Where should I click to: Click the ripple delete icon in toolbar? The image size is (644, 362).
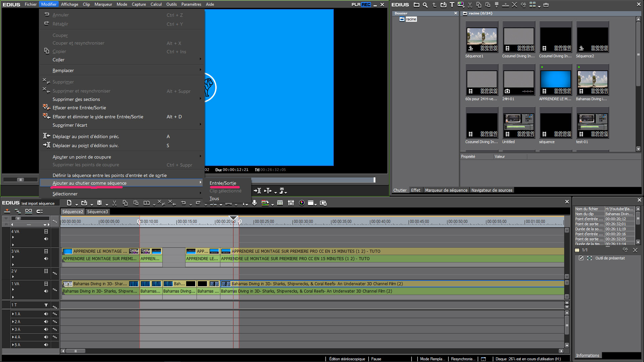[171, 203]
